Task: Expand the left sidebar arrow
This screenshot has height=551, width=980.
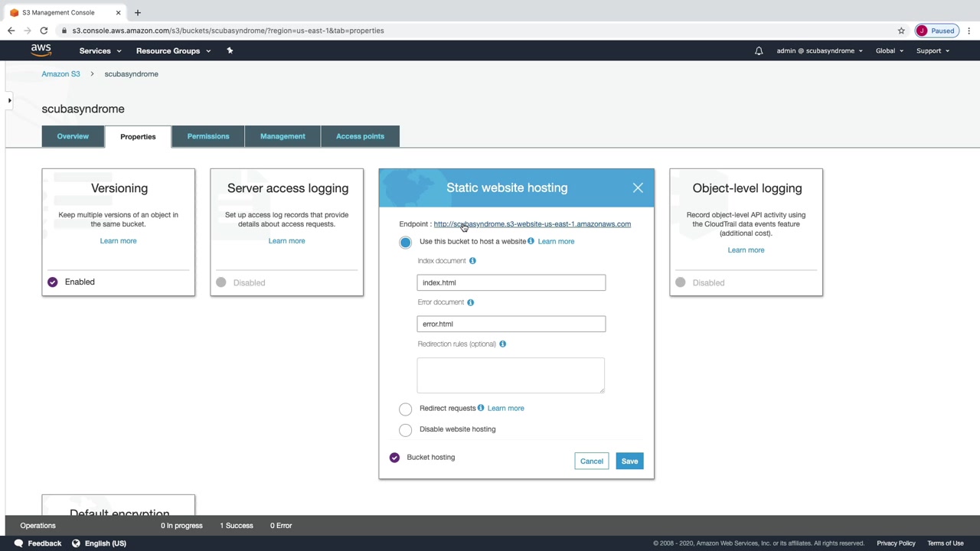Action: tap(9, 100)
